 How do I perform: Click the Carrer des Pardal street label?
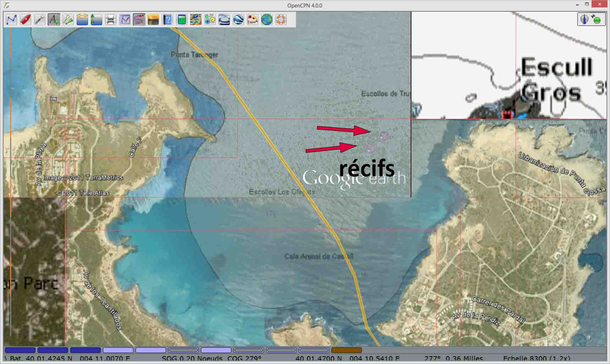pyautogui.click(x=498, y=310)
